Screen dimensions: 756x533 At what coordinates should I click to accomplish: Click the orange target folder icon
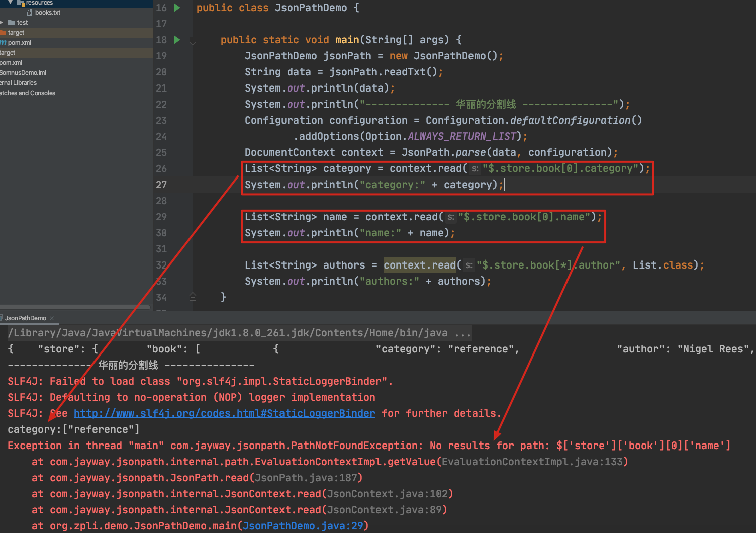coord(3,33)
